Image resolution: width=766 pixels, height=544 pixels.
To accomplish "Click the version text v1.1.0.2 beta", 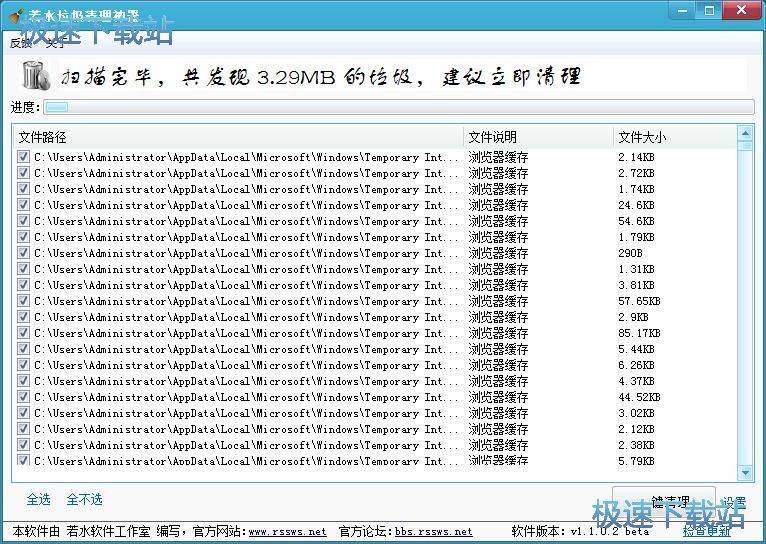I will click(x=610, y=531).
